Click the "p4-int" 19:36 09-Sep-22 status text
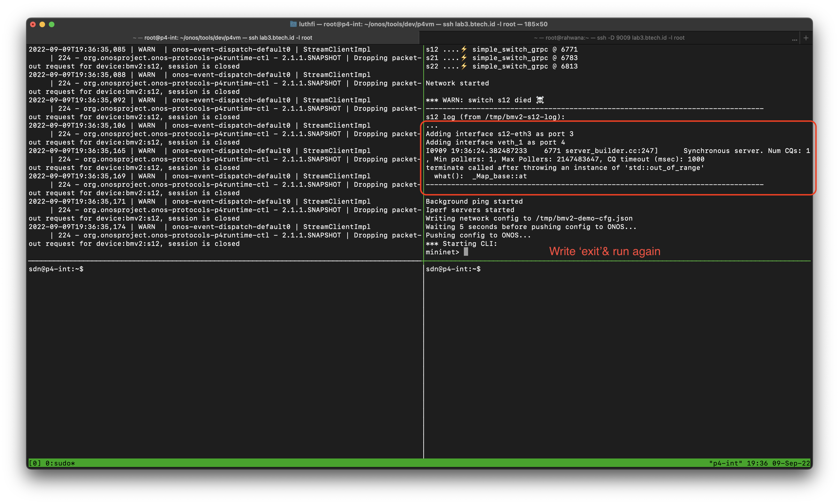 [x=759, y=463]
